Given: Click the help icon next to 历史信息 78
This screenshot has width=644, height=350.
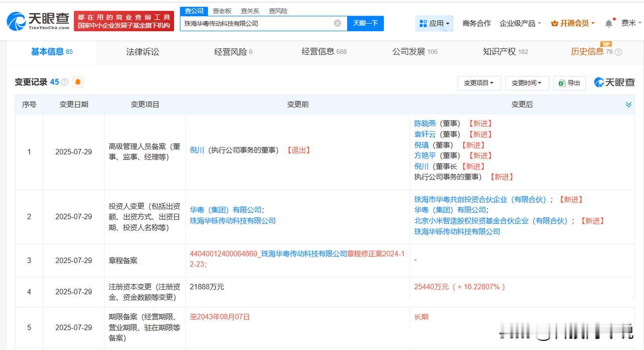Looking at the screenshot, I should click(618, 52).
